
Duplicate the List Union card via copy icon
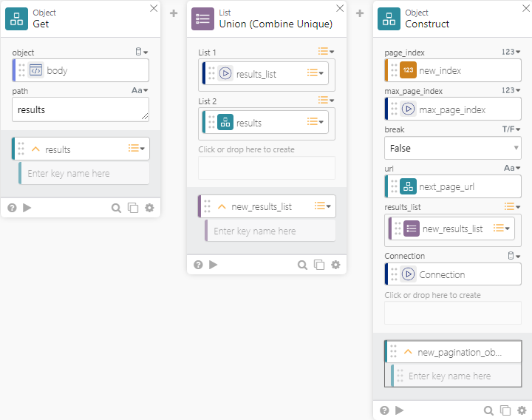[x=319, y=265]
